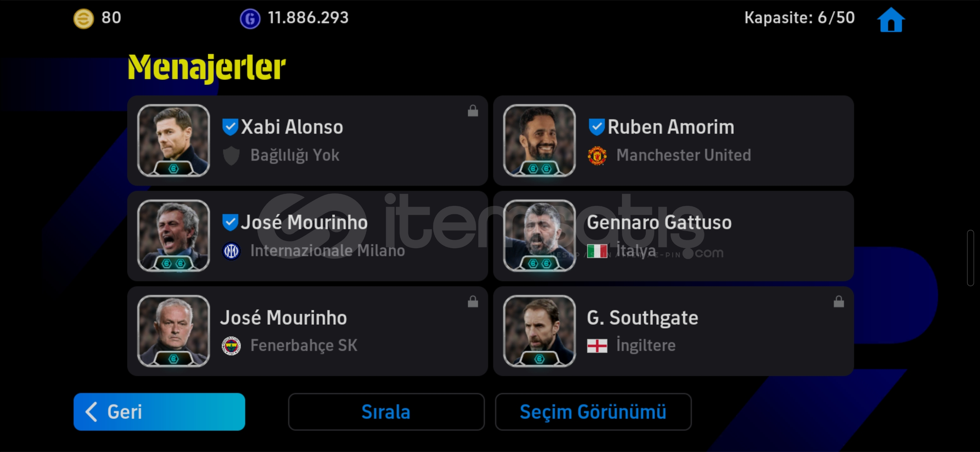Switch to Seçim Görünümü view

[593, 412]
